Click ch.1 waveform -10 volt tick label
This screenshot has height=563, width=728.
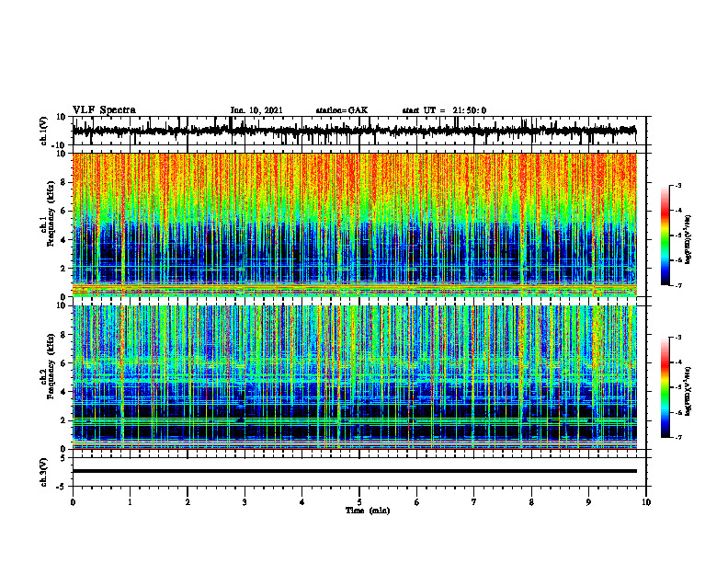click(x=60, y=145)
